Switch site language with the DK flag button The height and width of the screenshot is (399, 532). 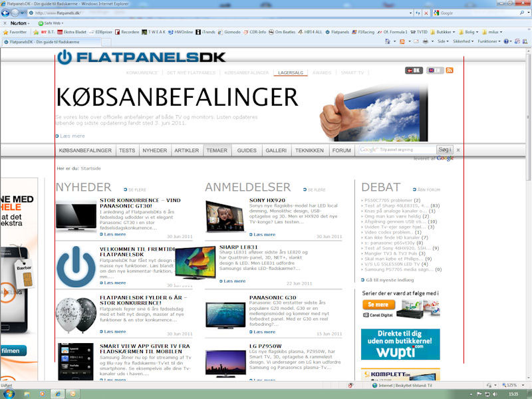(414, 70)
